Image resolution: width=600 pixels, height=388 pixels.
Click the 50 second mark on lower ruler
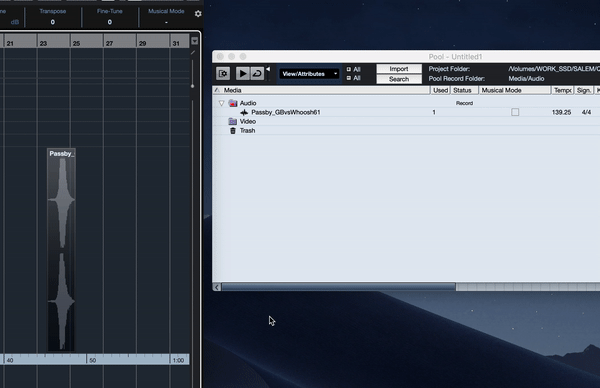click(x=92, y=360)
